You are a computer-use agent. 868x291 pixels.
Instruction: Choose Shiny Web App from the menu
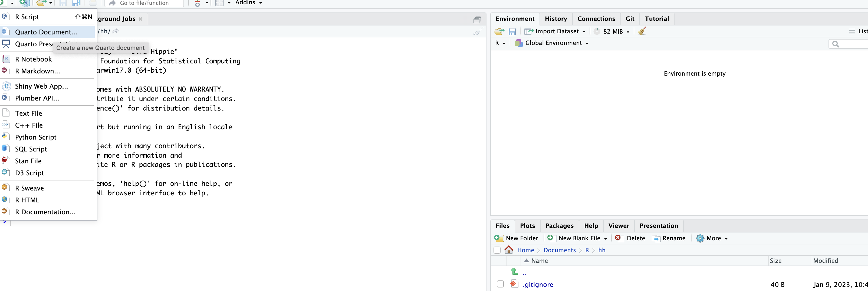coord(48,86)
